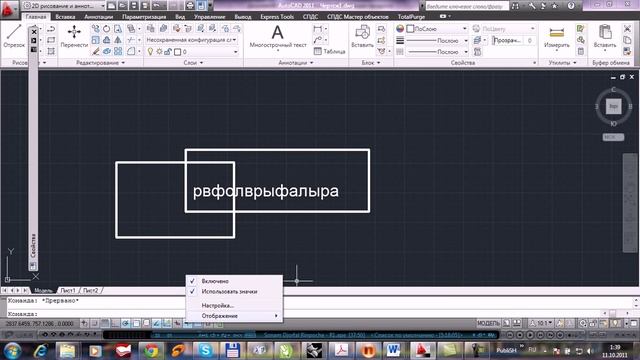The image size is (640, 360).
Task: Activate the Перенести move tool
Action: 74,36
